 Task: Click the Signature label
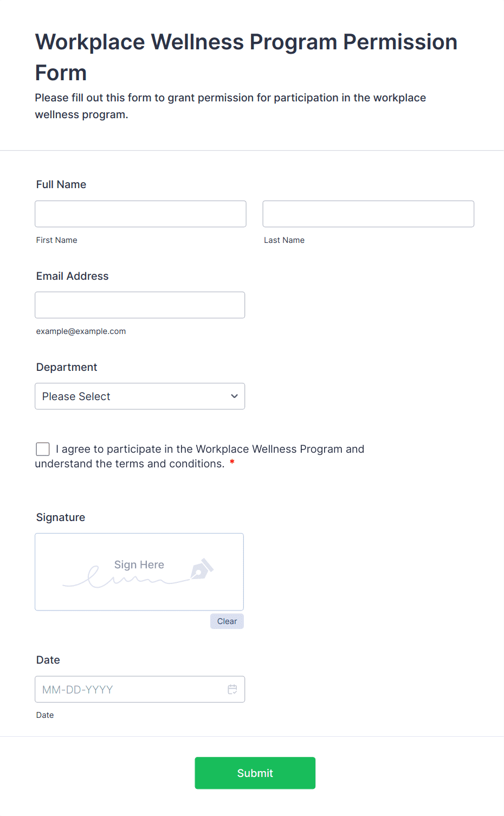click(x=61, y=517)
